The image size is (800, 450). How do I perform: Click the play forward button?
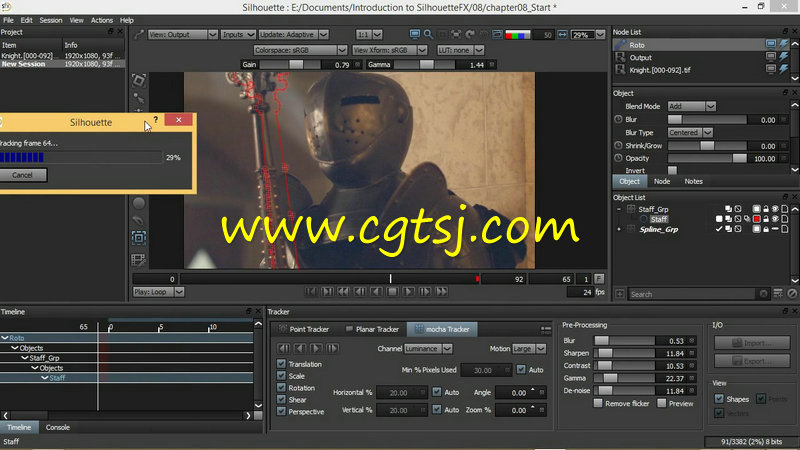408,292
